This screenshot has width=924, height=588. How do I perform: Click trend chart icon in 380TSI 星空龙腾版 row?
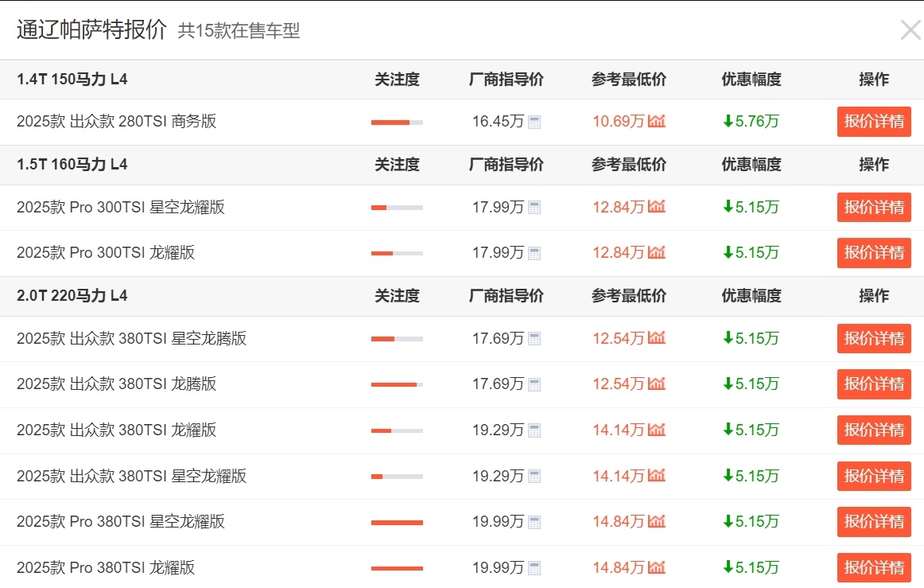[657, 338]
